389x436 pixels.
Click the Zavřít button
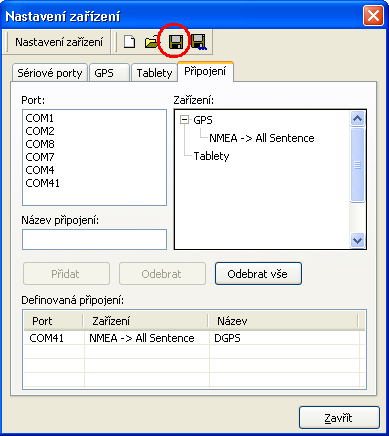pos(339,417)
